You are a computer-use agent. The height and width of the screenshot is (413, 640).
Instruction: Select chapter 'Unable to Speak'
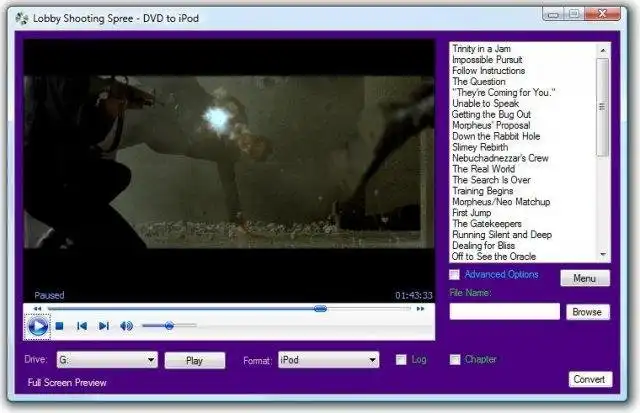(485, 104)
